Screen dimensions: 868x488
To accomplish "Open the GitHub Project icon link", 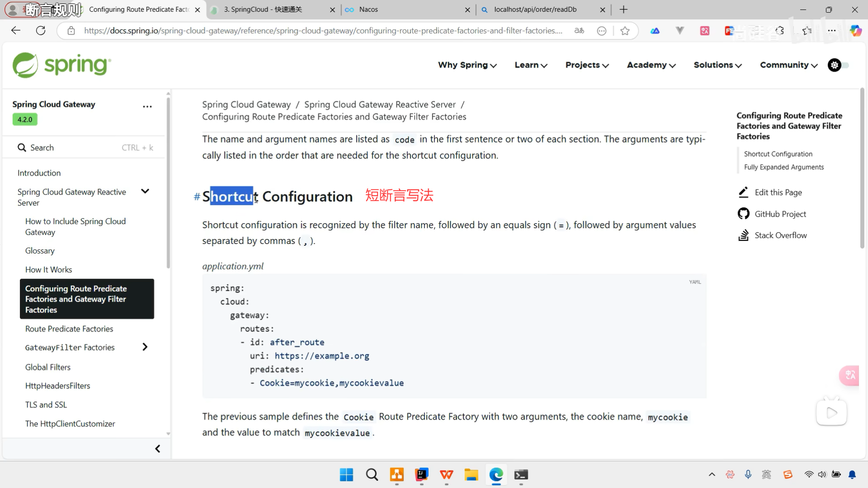I will pos(743,214).
